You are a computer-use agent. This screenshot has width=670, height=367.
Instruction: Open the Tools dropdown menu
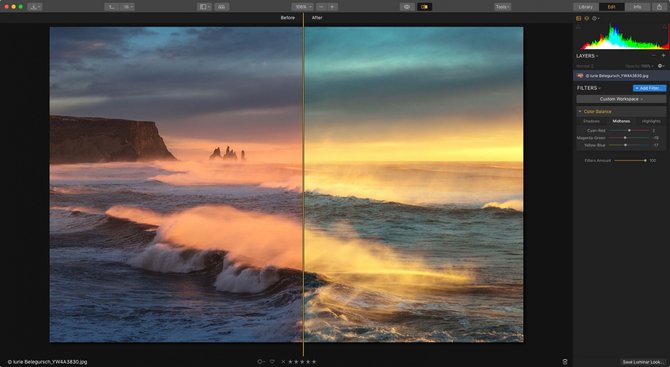coord(502,7)
